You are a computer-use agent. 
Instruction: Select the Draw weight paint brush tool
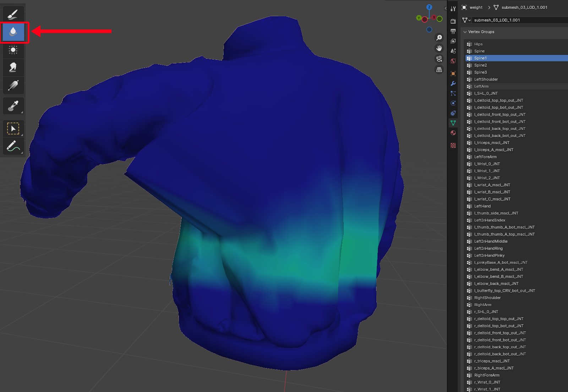coord(13,14)
